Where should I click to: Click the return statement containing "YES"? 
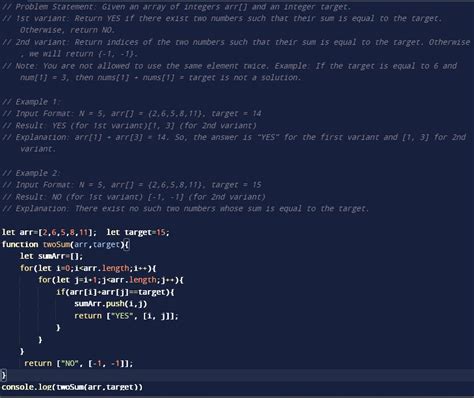tap(126, 316)
